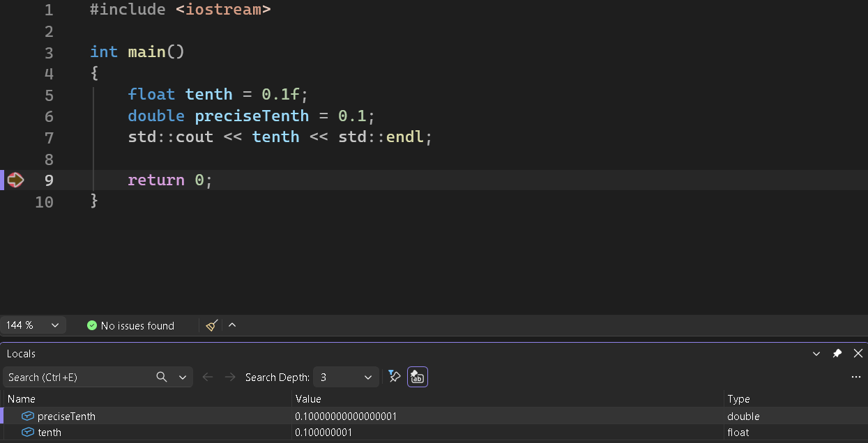This screenshot has height=443, width=868.
Task: Click the upward chevron next to the broom
Action: click(x=232, y=325)
